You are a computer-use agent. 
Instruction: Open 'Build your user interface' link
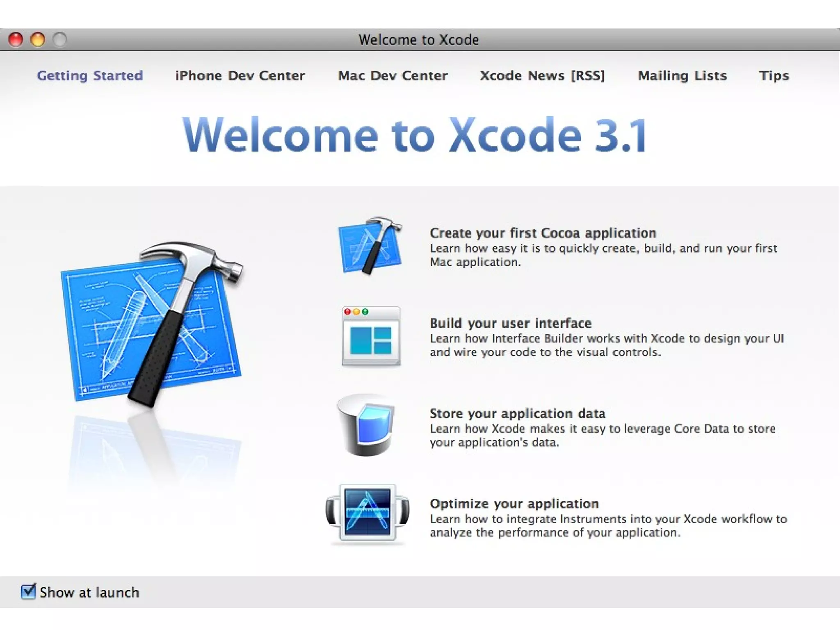[511, 323]
